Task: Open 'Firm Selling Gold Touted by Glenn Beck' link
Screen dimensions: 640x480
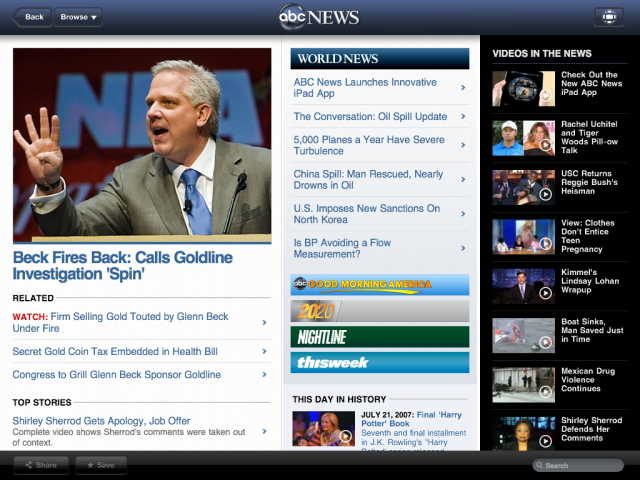Action: [120, 322]
